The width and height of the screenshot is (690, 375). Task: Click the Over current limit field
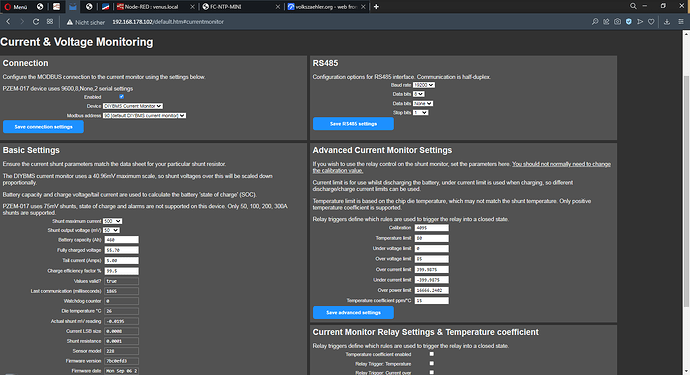coord(432,269)
